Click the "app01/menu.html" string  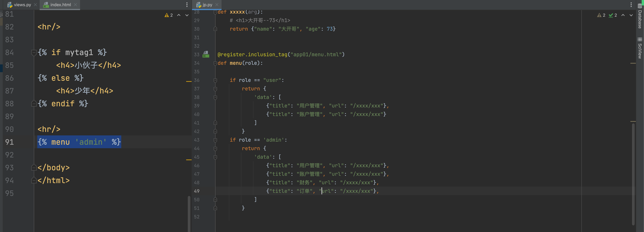[316, 54]
